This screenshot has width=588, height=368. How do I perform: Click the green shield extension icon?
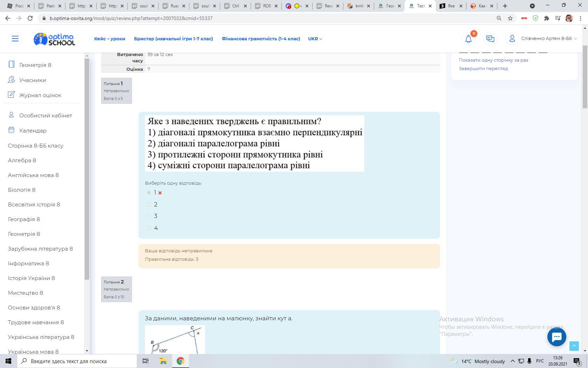[x=535, y=18]
